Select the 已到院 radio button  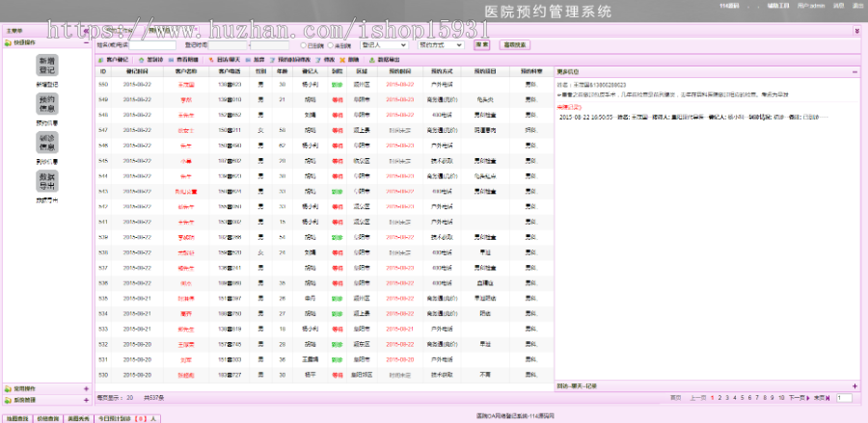(x=304, y=45)
